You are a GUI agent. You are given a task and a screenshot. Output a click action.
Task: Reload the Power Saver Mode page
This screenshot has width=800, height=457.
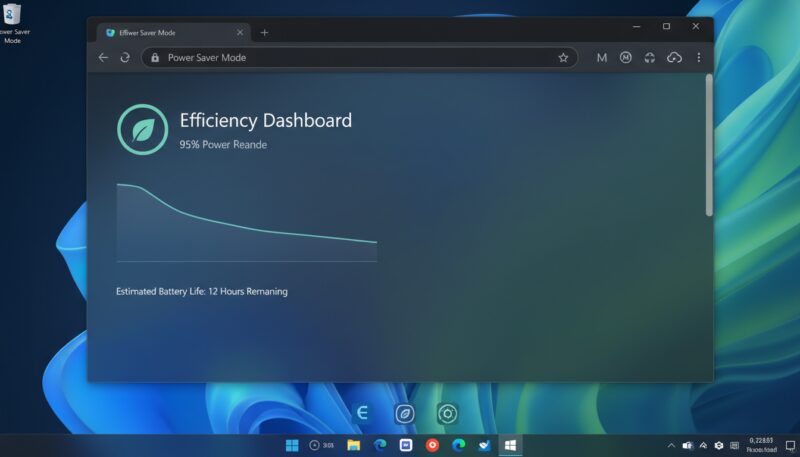tap(125, 58)
